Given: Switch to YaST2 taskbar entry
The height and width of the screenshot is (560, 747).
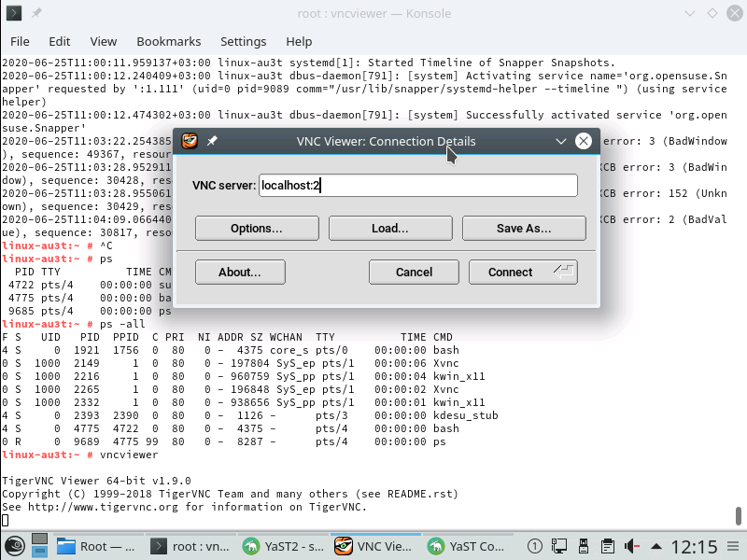Looking at the screenshot, I should click(x=283, y=546).
